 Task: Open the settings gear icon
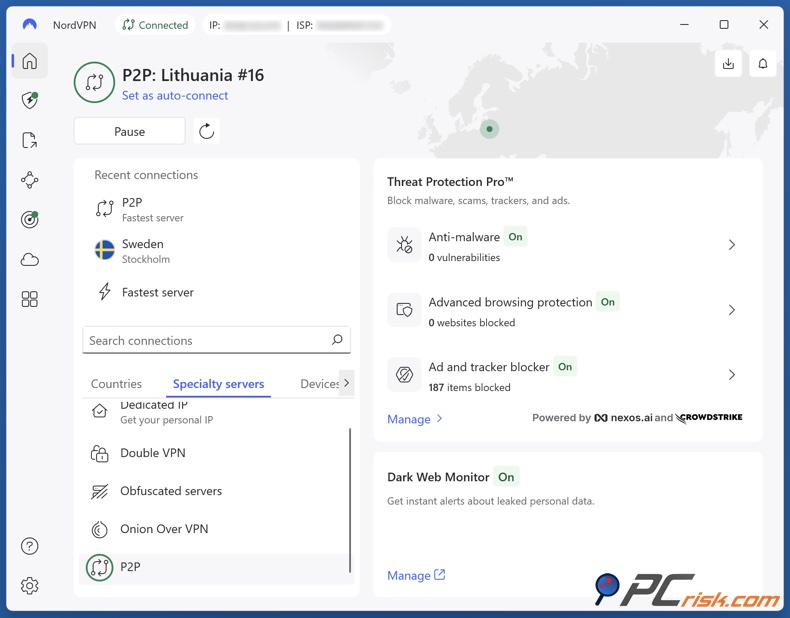tap(30, 586)
